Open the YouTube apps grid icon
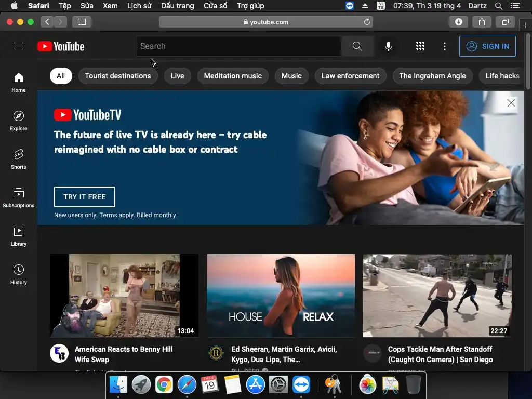Viewport: 532px width, 399px height. [420, 46]
